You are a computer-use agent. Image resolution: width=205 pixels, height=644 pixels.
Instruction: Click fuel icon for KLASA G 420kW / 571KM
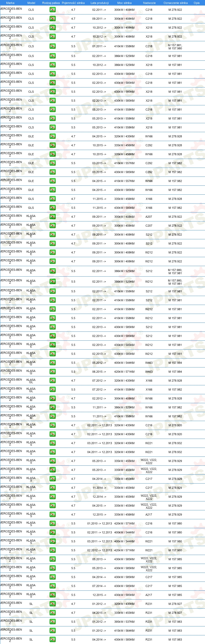tap(52, 372)
